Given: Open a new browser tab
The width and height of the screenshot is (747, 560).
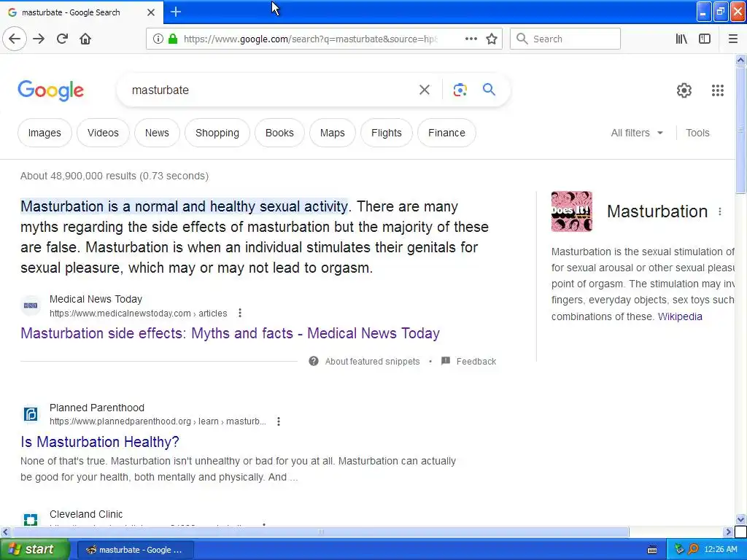Looking at the screenshot, I should click(x=176, y=12).
